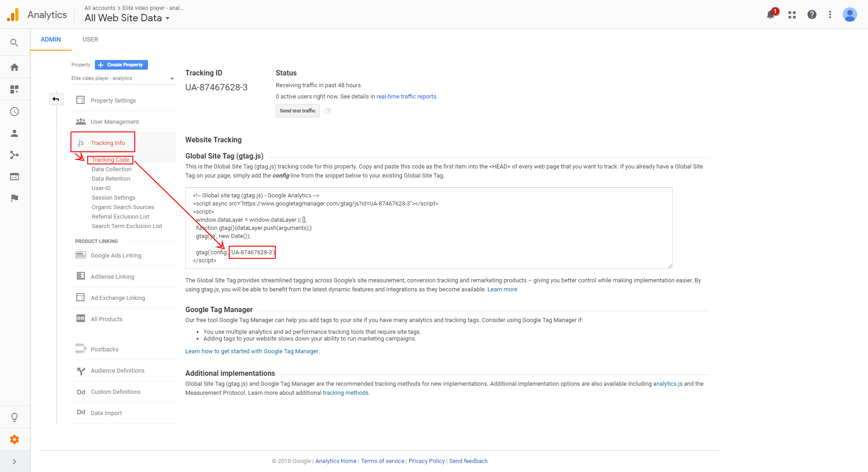Screen dimensions: 868x472
Task: Expand sidebar with chevron arrow
Action: [x=14, y=462]
